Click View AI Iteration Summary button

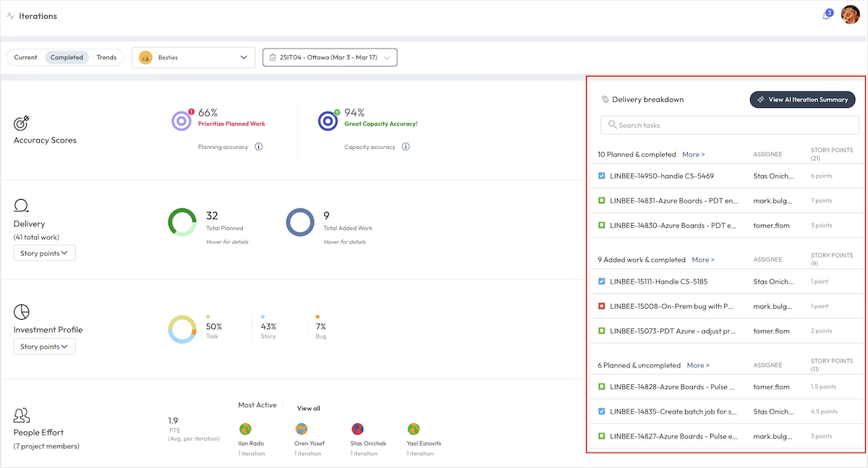(802, 100)
